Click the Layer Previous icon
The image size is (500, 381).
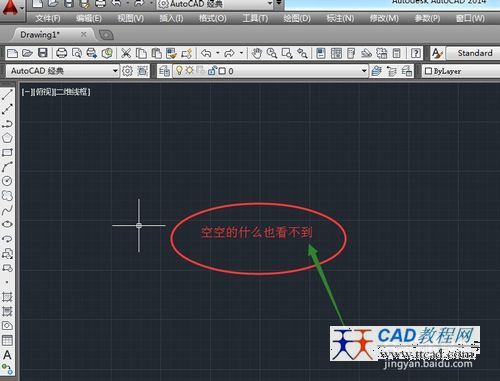pyautogui.click(x=392, y=71)
